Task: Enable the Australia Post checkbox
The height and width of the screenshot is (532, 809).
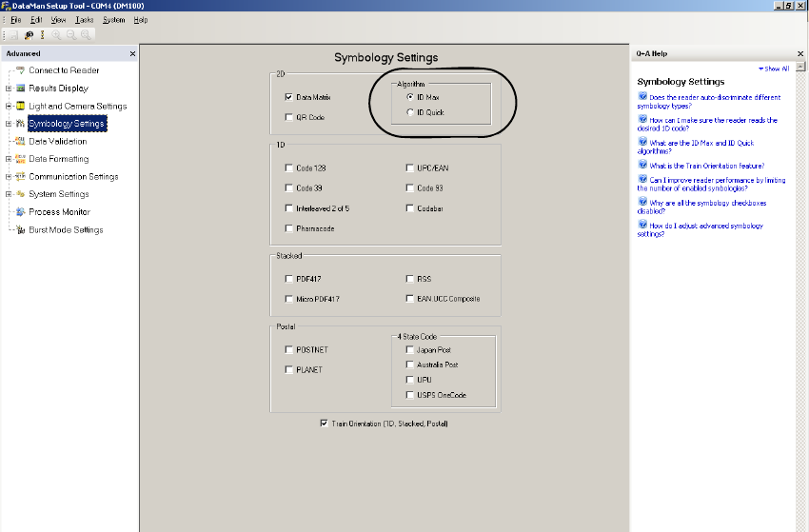Action: 409,365
